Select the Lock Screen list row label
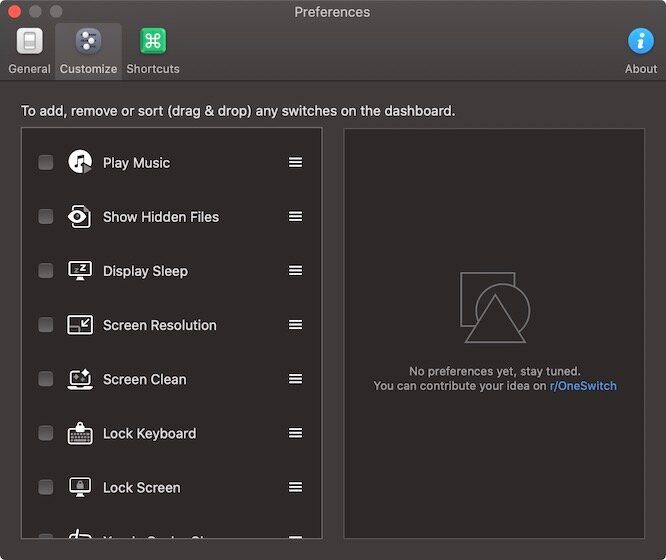666x560 pixels. point(142,488)
